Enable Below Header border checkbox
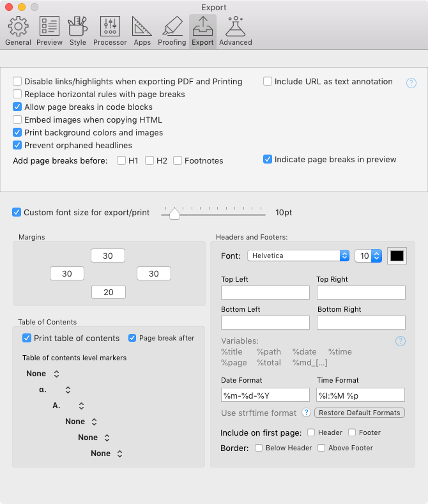The width and height of the screenshot is (428, 504). pyautogui.click(x=258, y=448)
